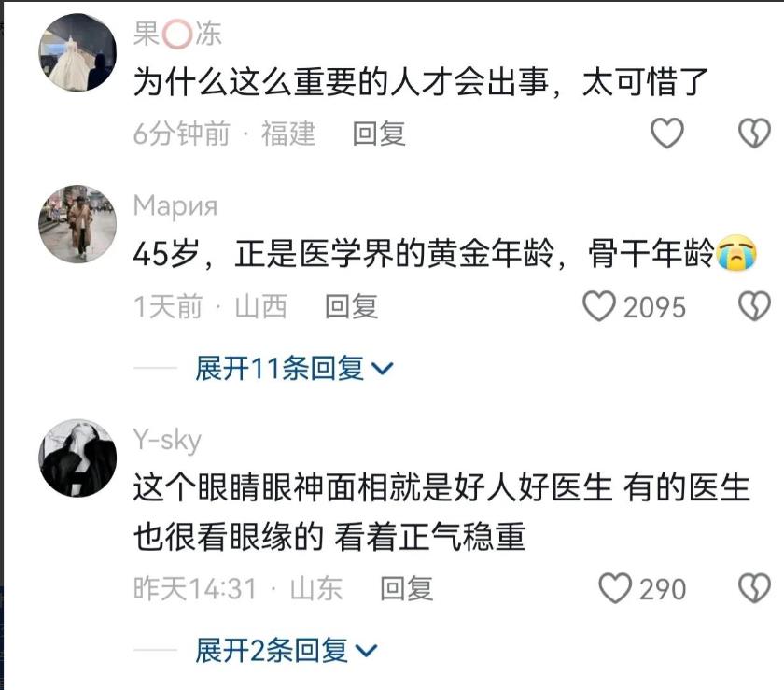Open username Мария profile link
Screen dimensions: 784x690
175,206
